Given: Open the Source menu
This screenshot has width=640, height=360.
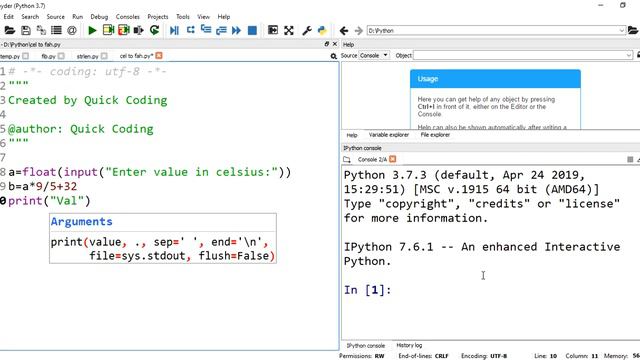Looking at the screenshot, I should coord(56,17).
